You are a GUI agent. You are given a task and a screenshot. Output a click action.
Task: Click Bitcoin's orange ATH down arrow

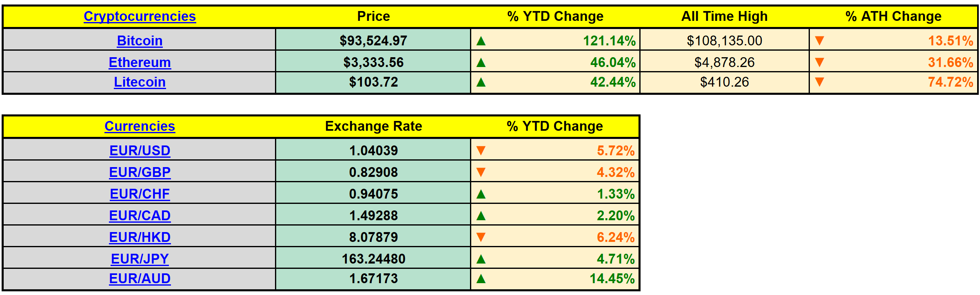point(819,41)
